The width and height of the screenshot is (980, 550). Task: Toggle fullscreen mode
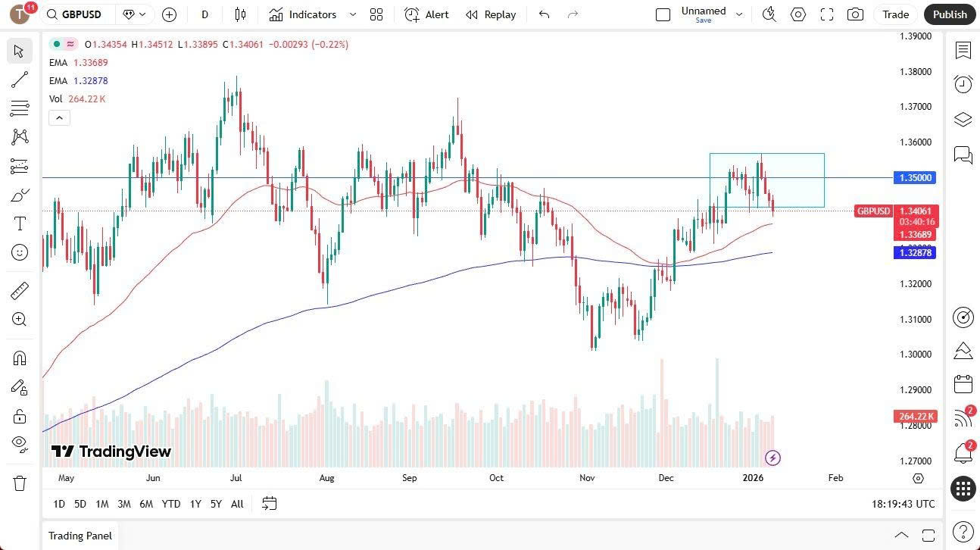827,14
